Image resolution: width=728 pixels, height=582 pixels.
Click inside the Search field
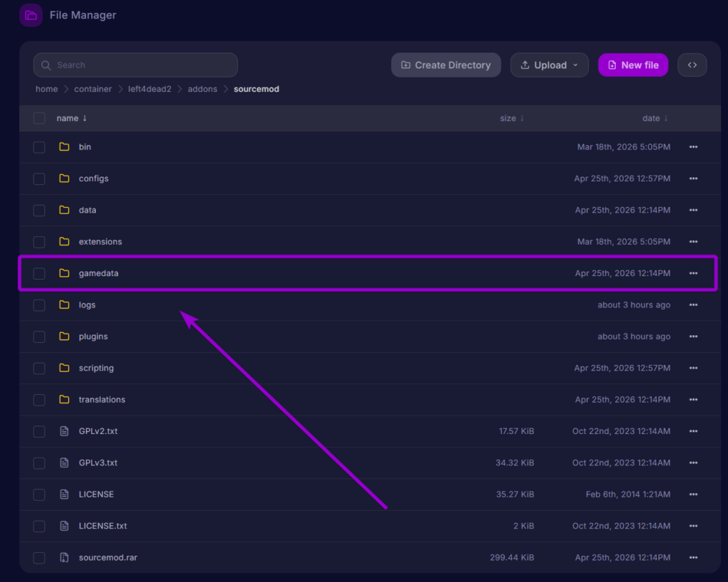coord(135,65)
